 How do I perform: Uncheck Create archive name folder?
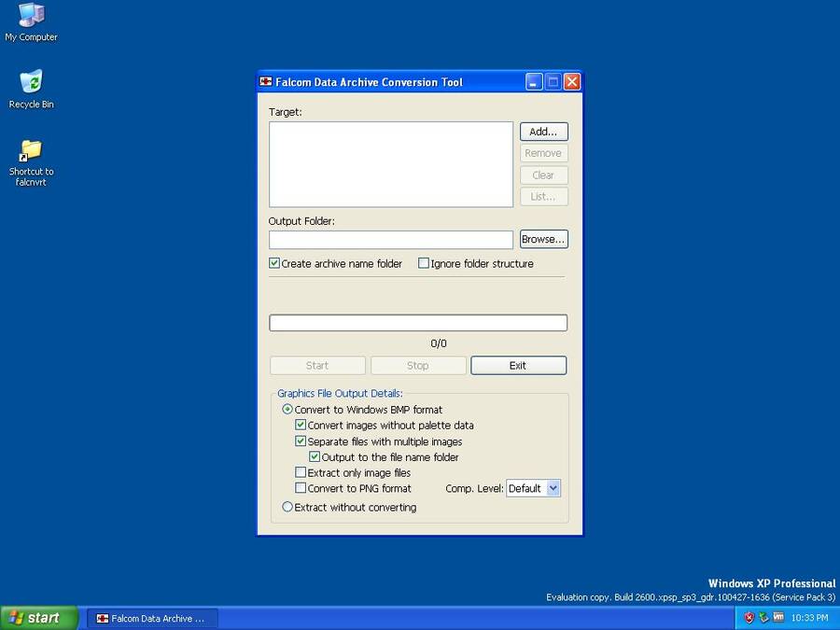(274, 263)
